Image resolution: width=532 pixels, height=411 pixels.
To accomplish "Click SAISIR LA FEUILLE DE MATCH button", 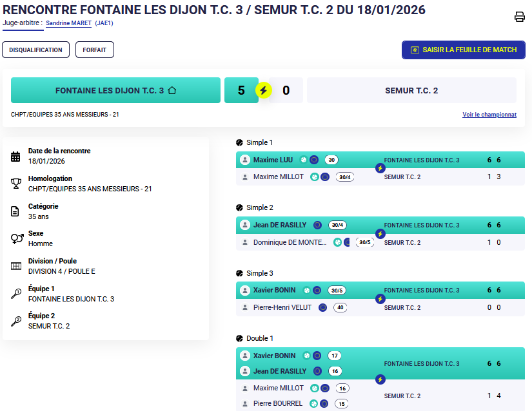I will click(463, 50).
